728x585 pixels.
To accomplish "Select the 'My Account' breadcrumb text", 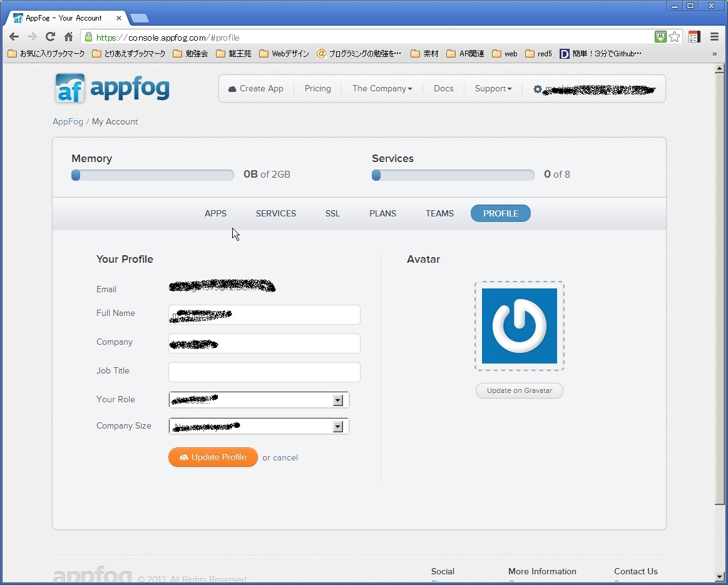I will [115, 121].
